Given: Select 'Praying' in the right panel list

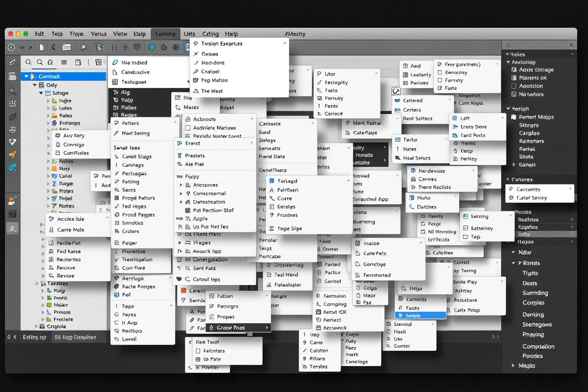Looking at the screenshot, I should (533, 334).
